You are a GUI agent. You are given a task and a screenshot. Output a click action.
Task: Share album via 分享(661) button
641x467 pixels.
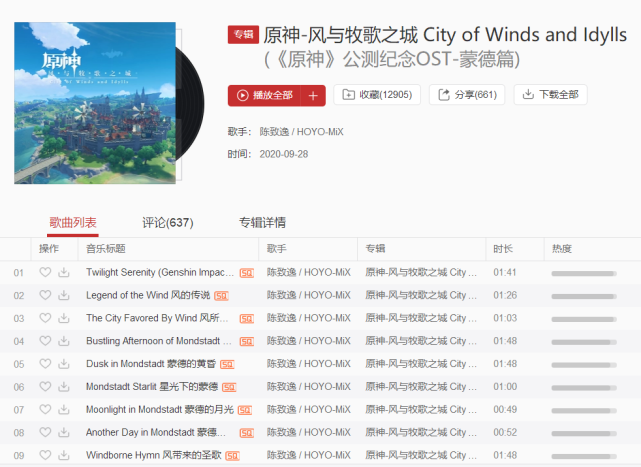click(467, 95)
